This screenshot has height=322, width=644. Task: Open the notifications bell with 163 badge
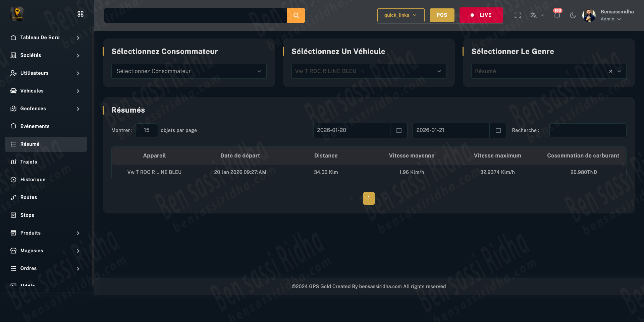[557, 15]
